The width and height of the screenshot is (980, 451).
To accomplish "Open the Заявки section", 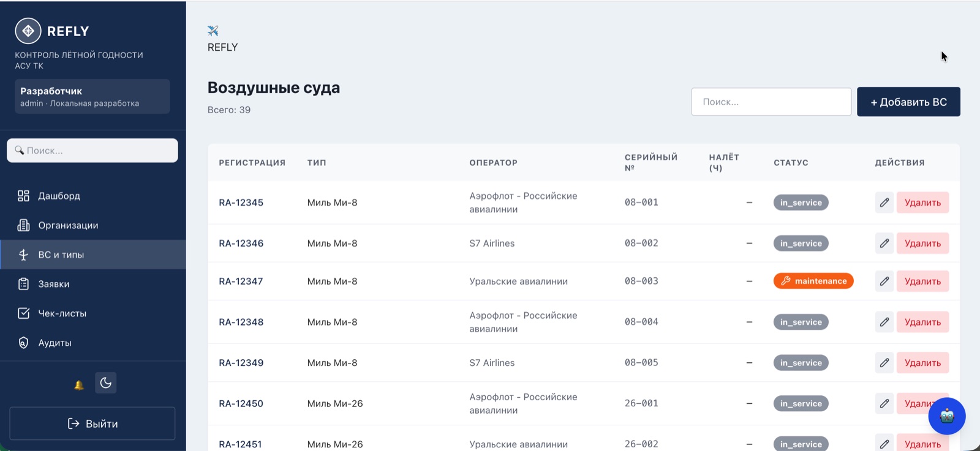I will point(93,284).
